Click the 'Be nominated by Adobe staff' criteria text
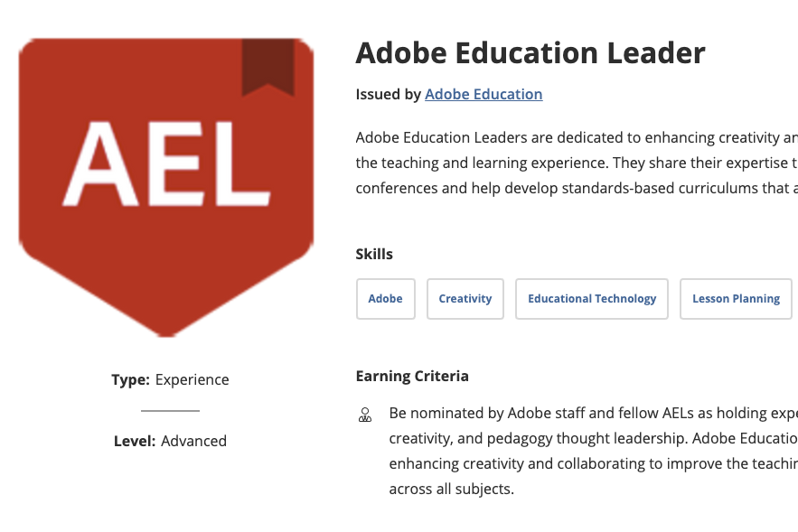This screenshot has width=798, height=532. click(594, 451)
